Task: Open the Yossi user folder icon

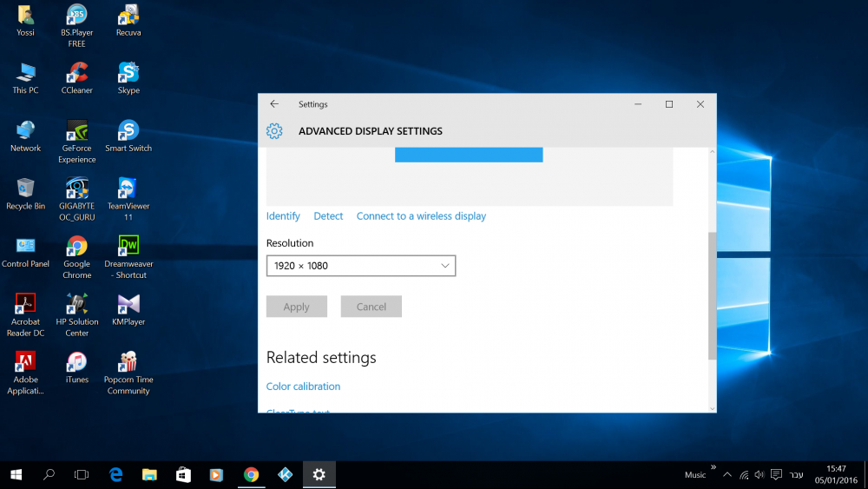Action: coord(25,21)
